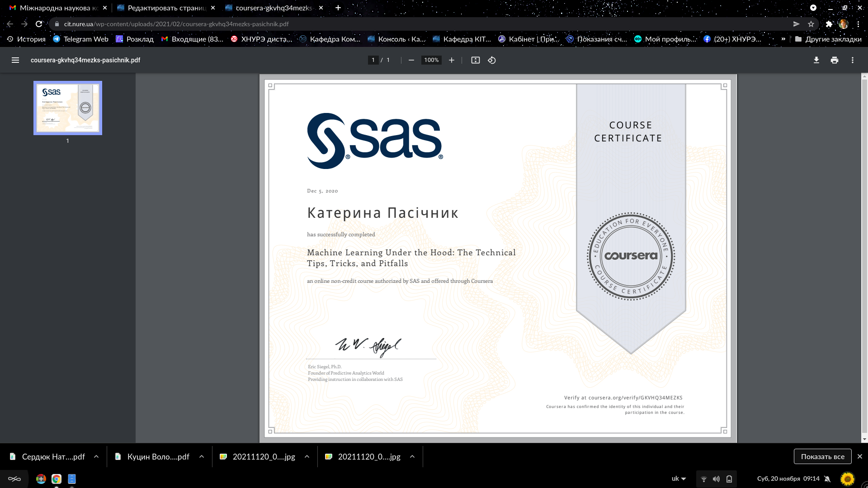Open the PDF viewer more actions menu

852,60
